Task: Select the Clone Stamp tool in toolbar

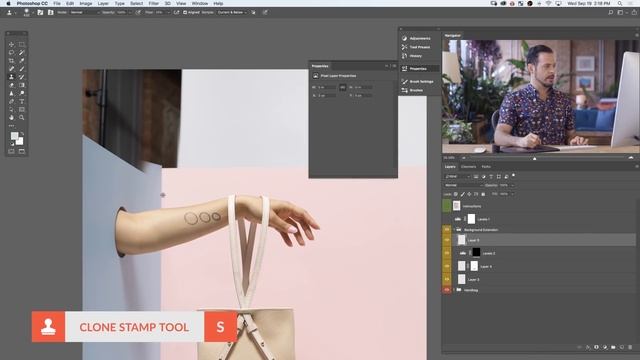Action: pyautogui.click(x=11, y=77)
